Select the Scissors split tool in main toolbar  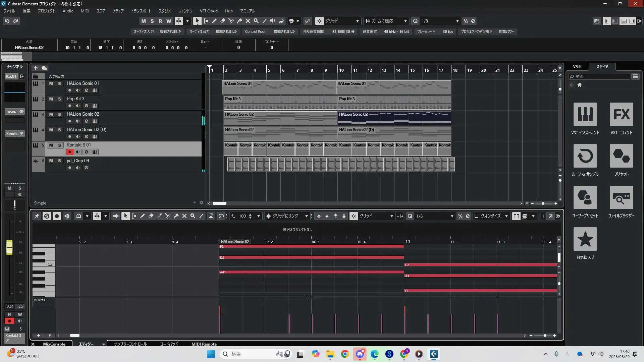(x=231, y=21)
